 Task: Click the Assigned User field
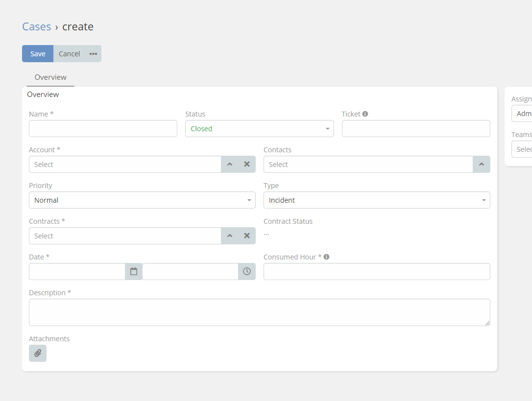point(522,113)
